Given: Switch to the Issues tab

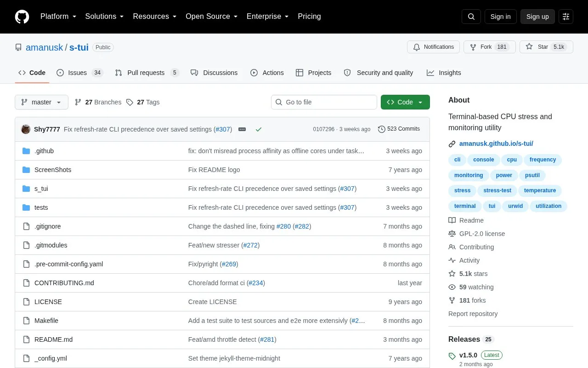Looking at the screenshot, I should 80,73.
